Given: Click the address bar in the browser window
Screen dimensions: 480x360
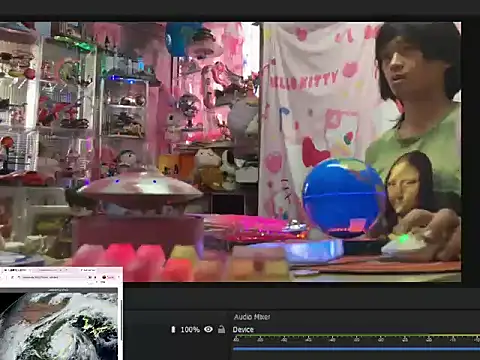Looking at the screenshot, I should pyautogui.click(x=50, y=277).
